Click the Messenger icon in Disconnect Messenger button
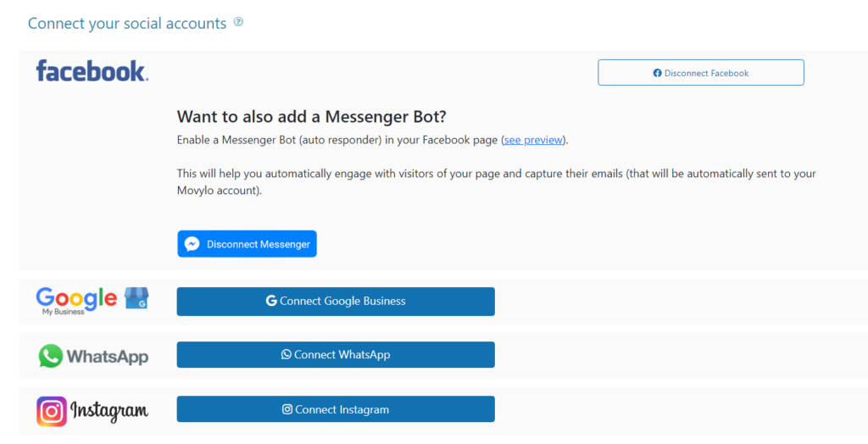This screenshot has width=868, height=444. (x=192, y=244)
